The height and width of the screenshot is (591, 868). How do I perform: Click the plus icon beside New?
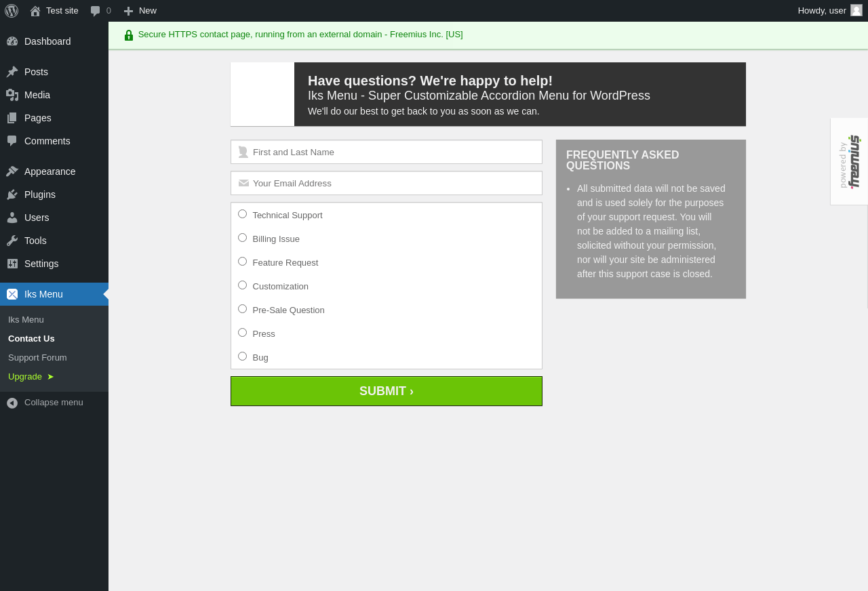click(128, 11)
